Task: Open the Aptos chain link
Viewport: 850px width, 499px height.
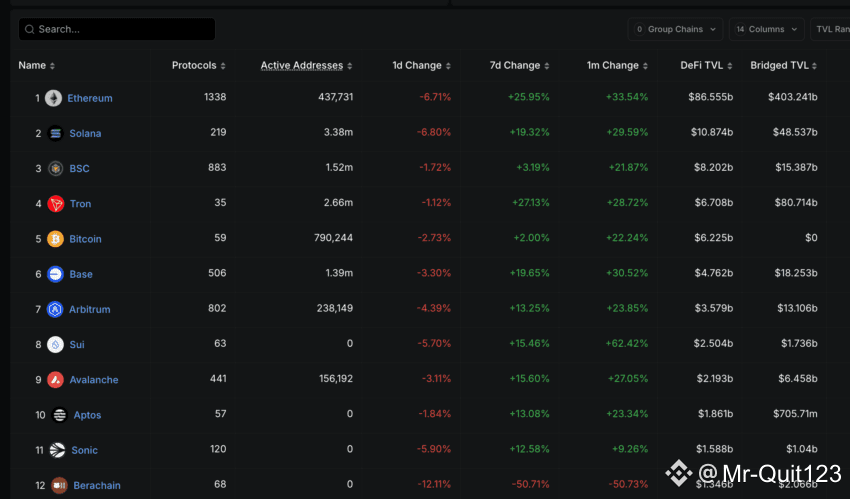Action: point(87,415)
